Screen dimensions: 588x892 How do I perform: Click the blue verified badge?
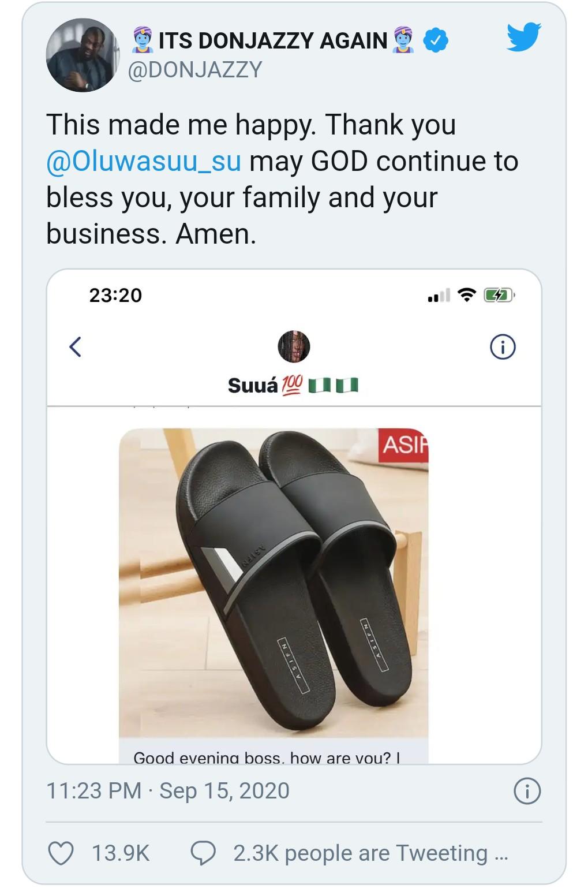click(436, 40)
